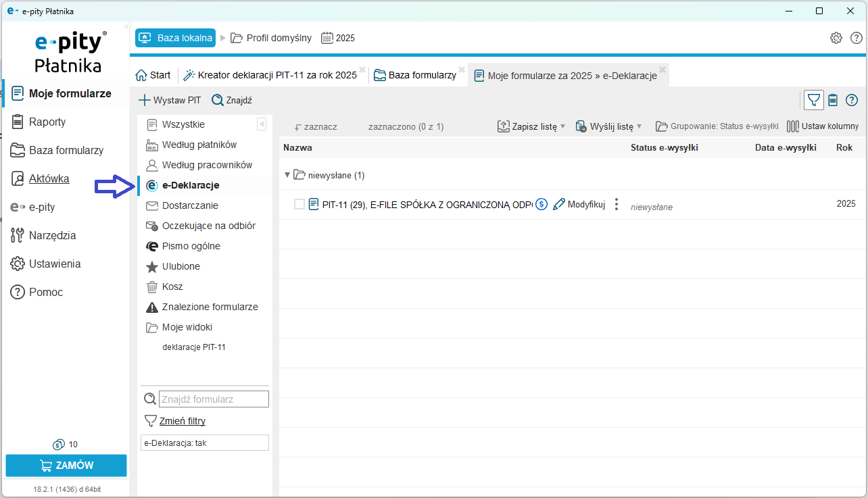Image resolution: width=868 pixels, height=498 pixels.
Task: Collapse the views side panel arrow
Action: point(262,124)
